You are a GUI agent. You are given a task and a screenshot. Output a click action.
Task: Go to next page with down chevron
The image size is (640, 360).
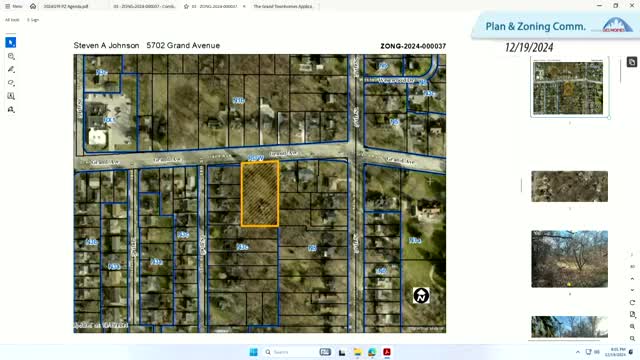coord(632,290)
